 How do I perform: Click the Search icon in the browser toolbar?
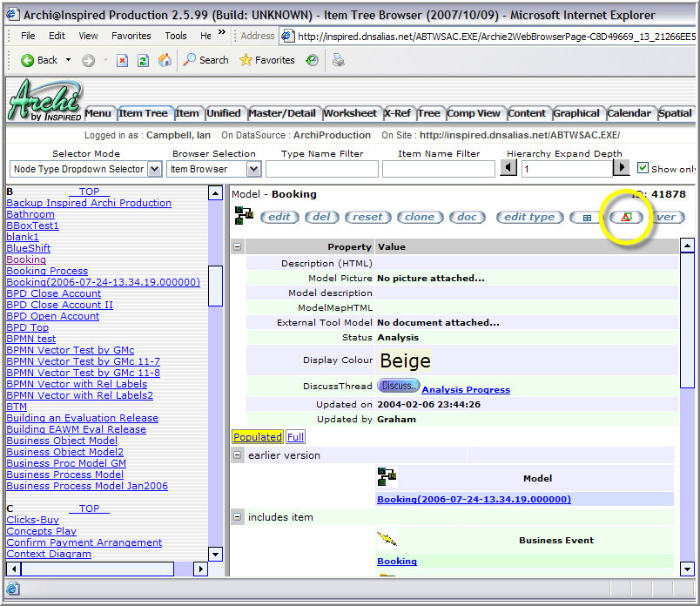click(x=188, y=60)
